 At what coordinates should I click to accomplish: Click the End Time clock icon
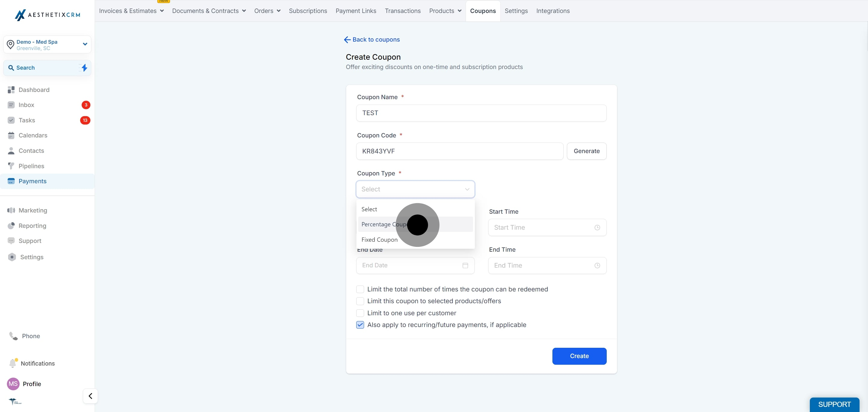pyautogui.click(x=597, y=266)
